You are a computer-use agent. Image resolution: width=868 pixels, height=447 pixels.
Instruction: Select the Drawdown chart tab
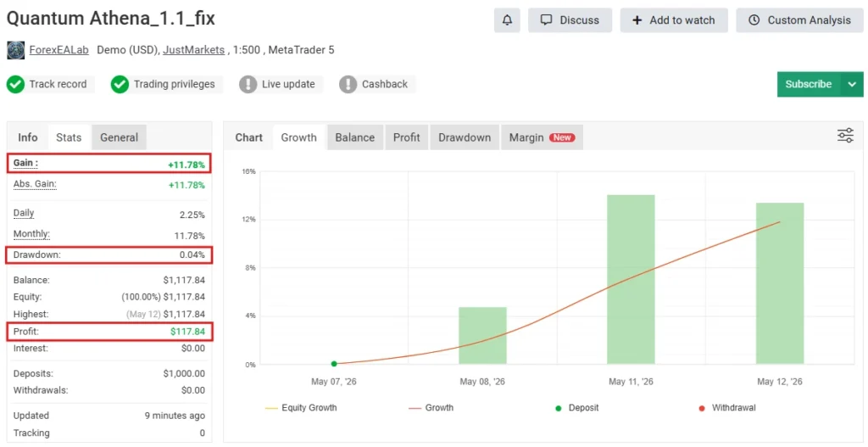click(x=465, y=137)
